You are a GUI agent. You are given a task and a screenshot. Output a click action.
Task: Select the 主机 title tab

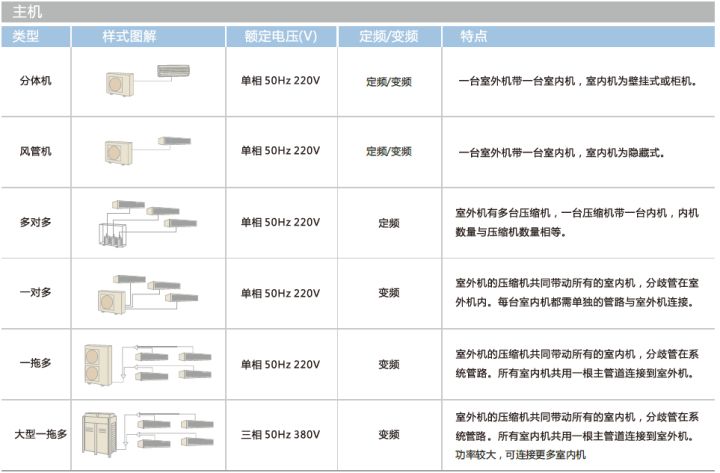pyautogui.click(x=28, y=12)
